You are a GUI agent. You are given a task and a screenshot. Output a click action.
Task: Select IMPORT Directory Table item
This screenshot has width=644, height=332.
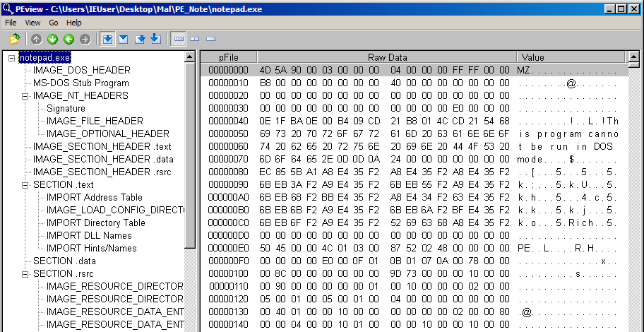96,223
